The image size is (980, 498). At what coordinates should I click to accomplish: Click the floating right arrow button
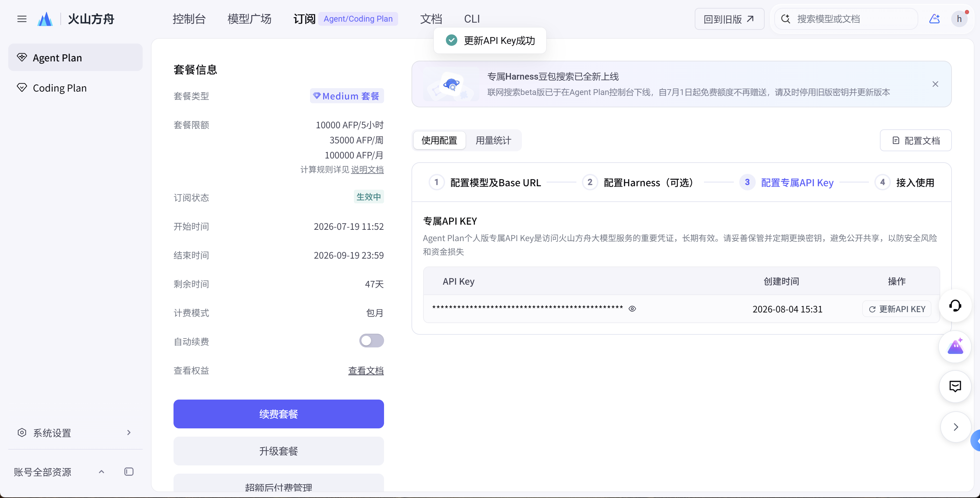click(956, 427)
